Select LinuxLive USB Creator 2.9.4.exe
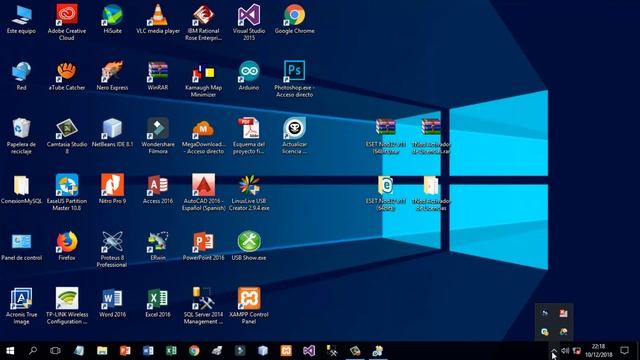 [249, 192]
